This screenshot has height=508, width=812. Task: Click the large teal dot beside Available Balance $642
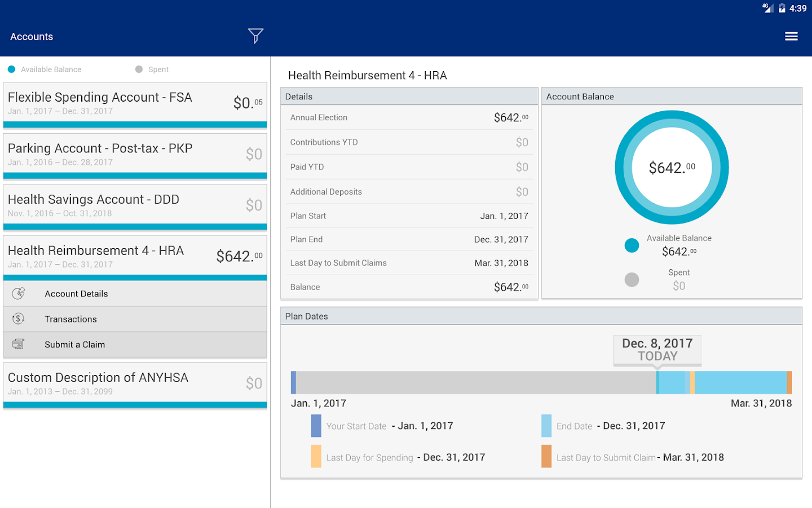click(x=632, y=246)
